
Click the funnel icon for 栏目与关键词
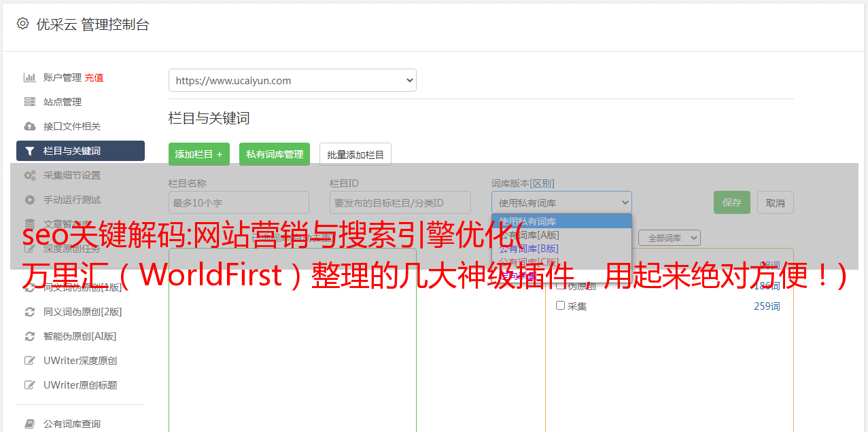point(30,151)
